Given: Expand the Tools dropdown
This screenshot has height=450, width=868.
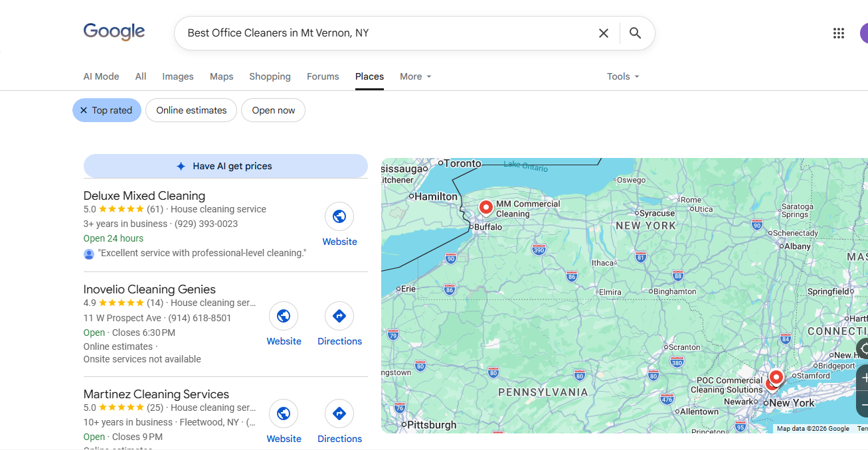Looking at the screenshot, I should [x=623, y=76].
